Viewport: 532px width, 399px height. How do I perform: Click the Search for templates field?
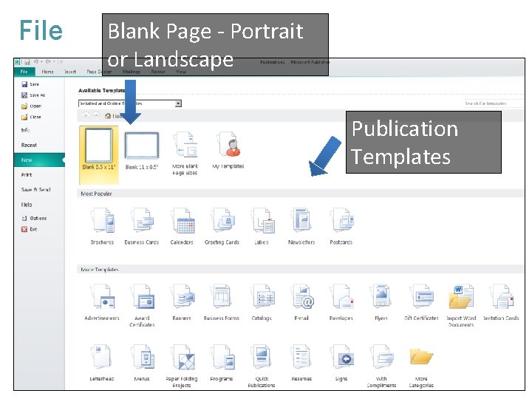click(494, 103)
